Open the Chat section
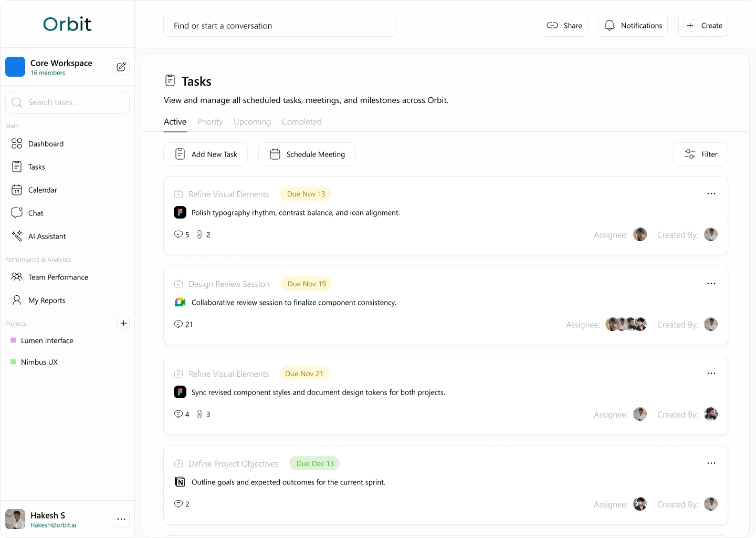756x538 pixels. [x=35, y=213]
